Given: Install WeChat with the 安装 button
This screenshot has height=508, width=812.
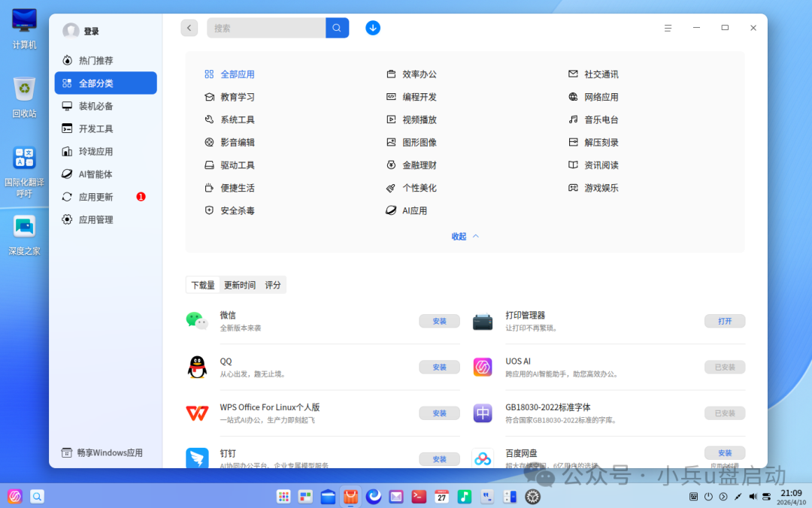Looking at the screenshot, I should coord(439,321).
